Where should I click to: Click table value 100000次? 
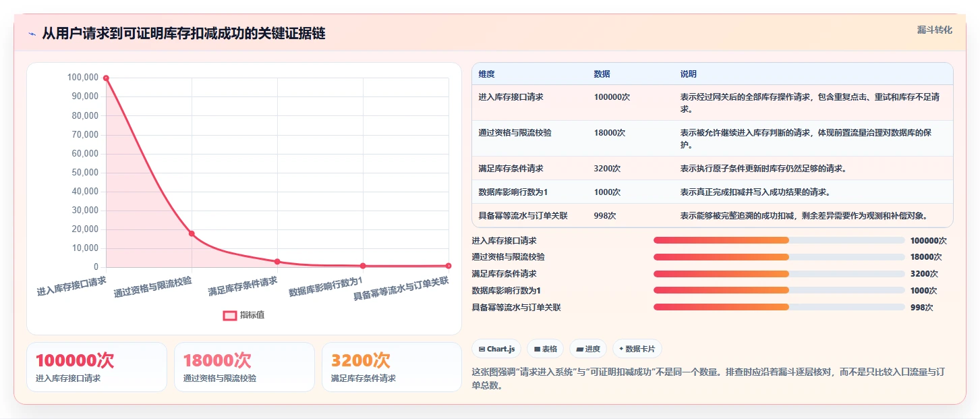pyautogui.click(x=612, y=97)
